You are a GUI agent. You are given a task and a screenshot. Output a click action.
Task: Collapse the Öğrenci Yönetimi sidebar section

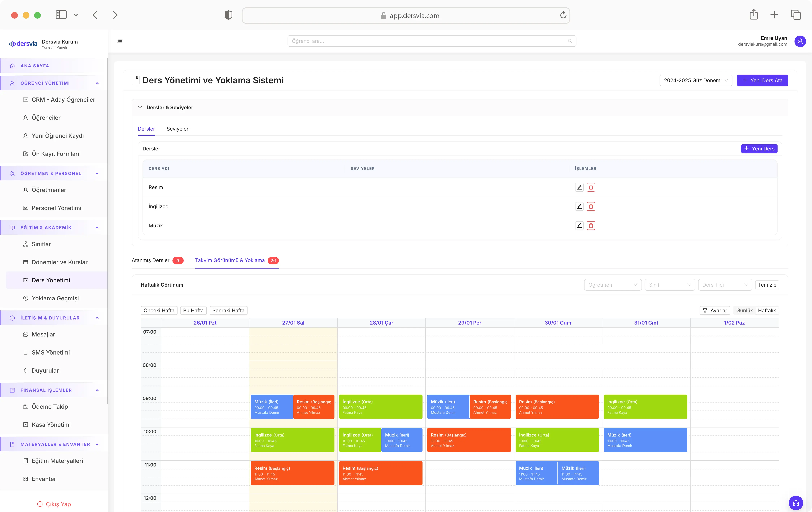coord(97,83)
